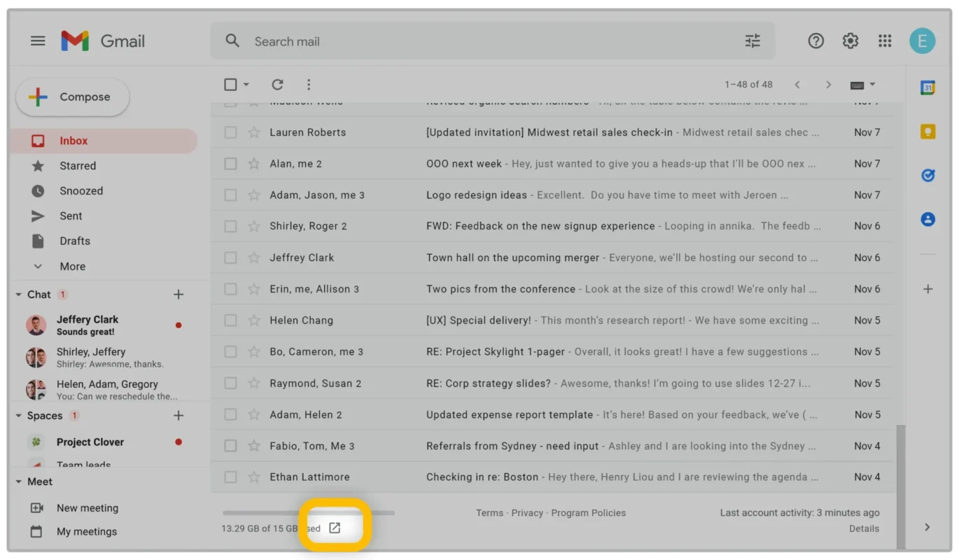Screen dimensions: 959x560
Task: Open the more actions three-dot menu
Action: coord(309,84)
